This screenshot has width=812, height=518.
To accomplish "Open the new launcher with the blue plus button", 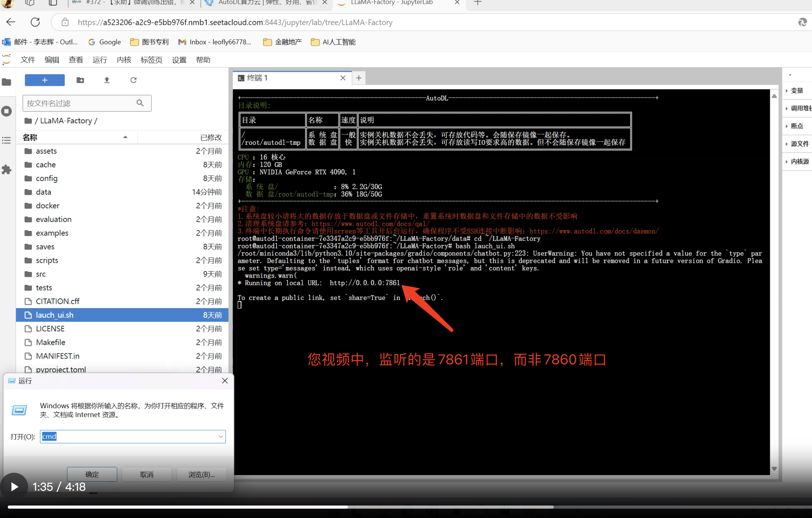I will tap(45, 80).
